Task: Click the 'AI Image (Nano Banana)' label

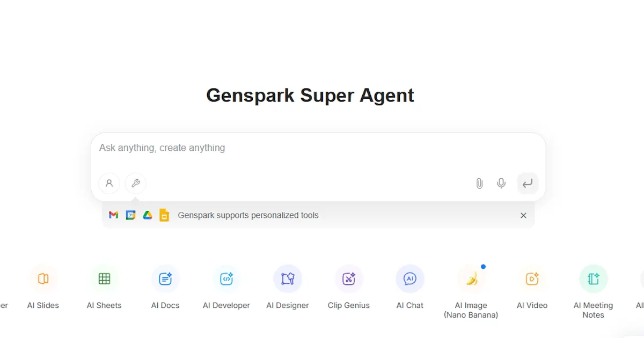Action: point(471,310)
